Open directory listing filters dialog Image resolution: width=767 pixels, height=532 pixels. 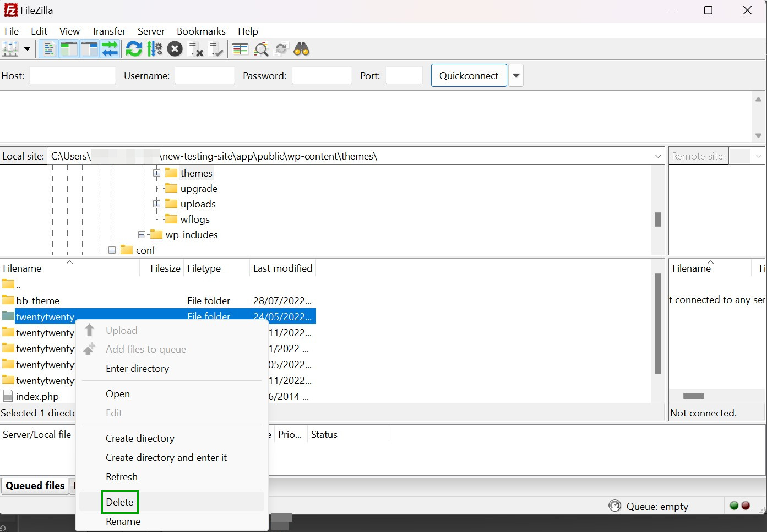240,49
